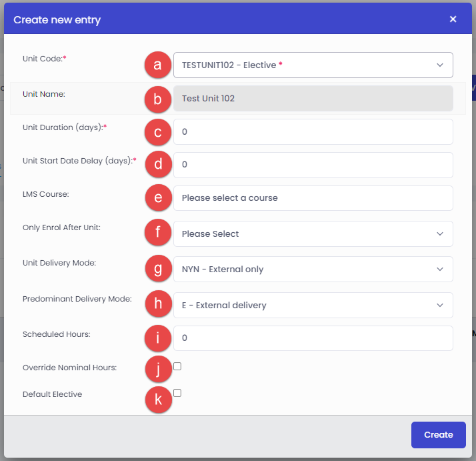Viewport: 476px width, 461px height.
Task: Expand the Predominant Delivery Mode dropdown
Action: 313,306
